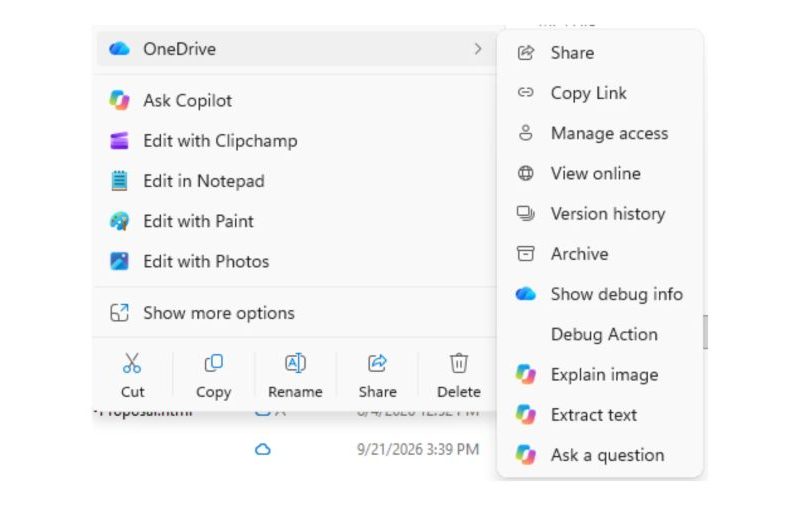Click the Copilot icon beside Extract text
Screen dimensions: 800x506
526,415
